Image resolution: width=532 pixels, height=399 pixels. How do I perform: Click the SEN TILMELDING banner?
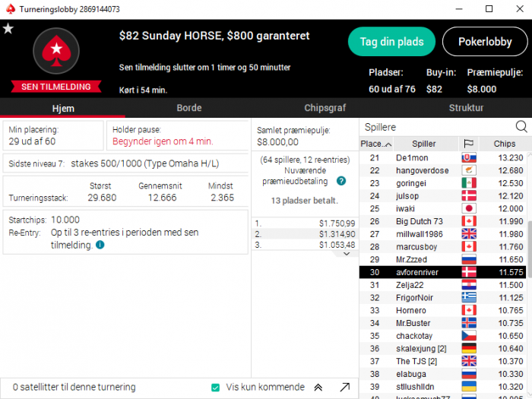(x=56, y=87)
